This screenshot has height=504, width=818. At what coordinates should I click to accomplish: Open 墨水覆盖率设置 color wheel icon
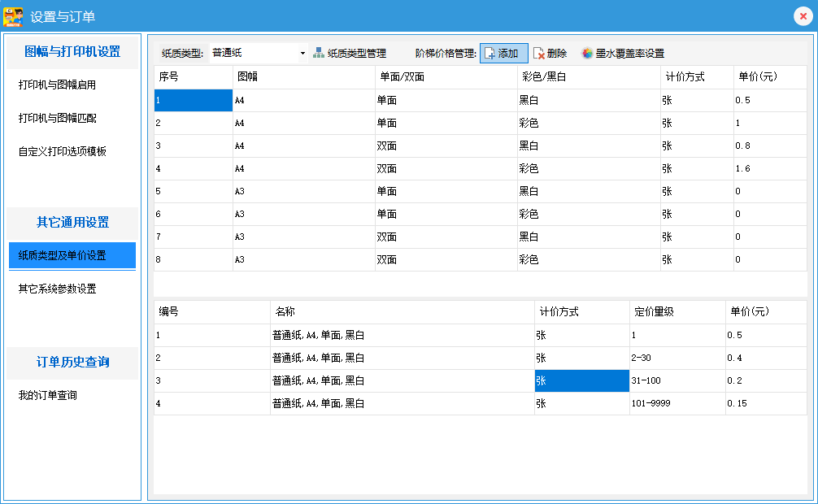pos(587,54)
